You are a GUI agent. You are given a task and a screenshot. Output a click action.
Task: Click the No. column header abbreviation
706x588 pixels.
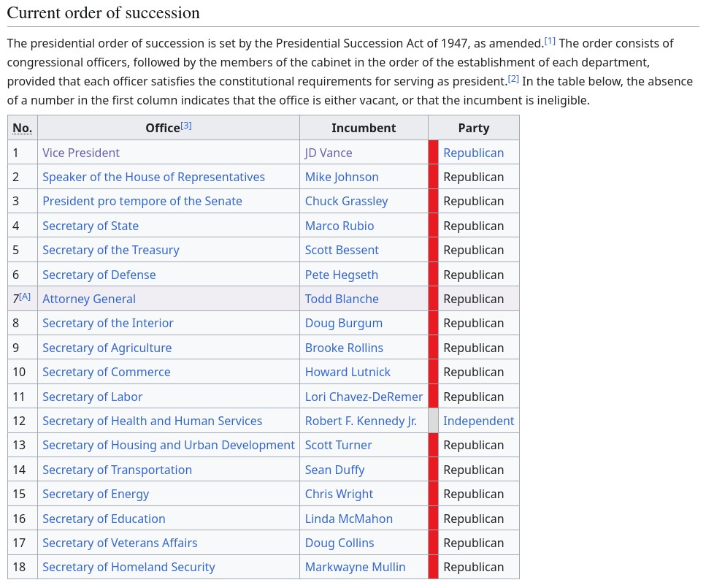23,128
